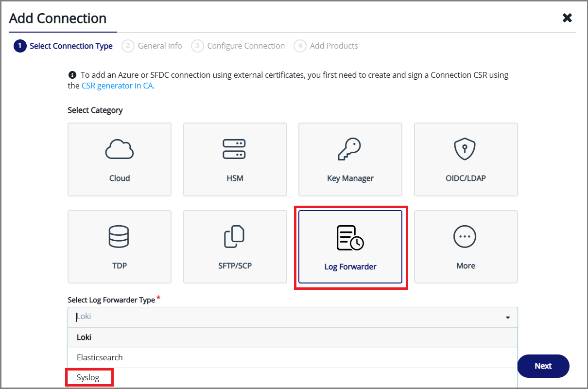Go to the General Info step
588x389 pixels.
click(x=152, y=46)
